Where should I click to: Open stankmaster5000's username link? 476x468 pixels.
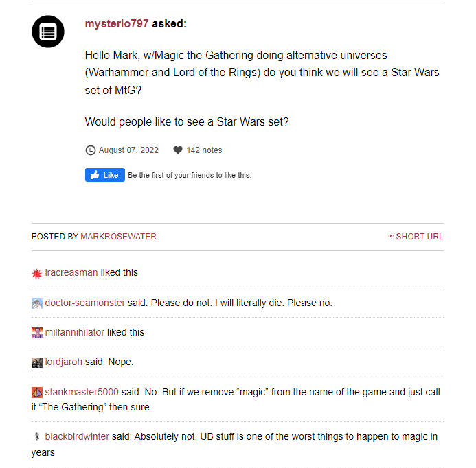click(x=82, y=393)
